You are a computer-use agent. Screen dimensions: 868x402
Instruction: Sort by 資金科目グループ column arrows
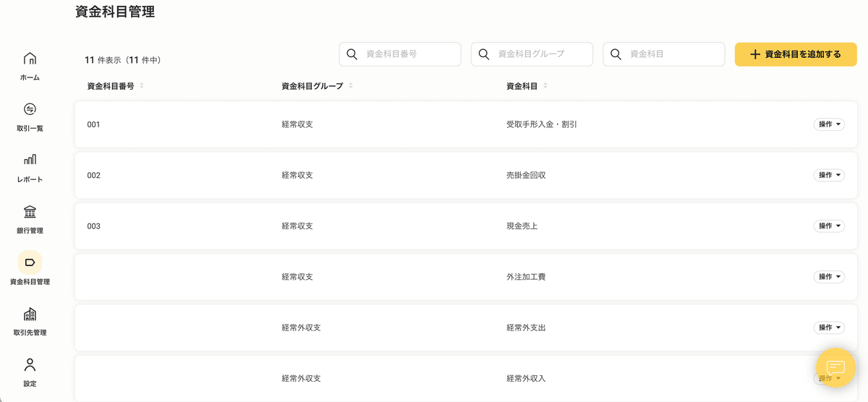point(351,86)
